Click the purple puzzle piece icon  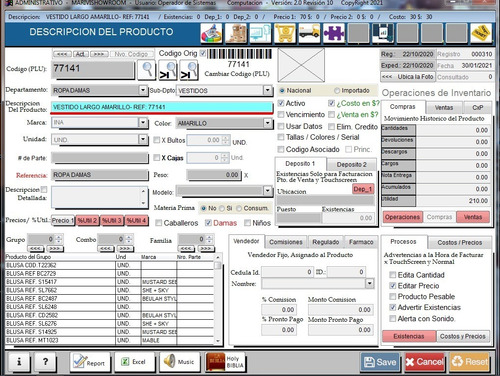click(x=334, y=33)
